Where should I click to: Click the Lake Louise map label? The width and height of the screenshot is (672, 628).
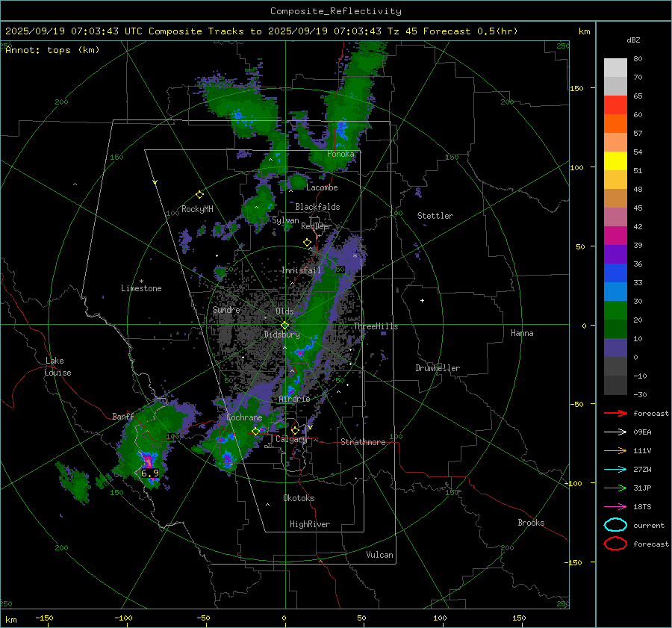(57, 367)
